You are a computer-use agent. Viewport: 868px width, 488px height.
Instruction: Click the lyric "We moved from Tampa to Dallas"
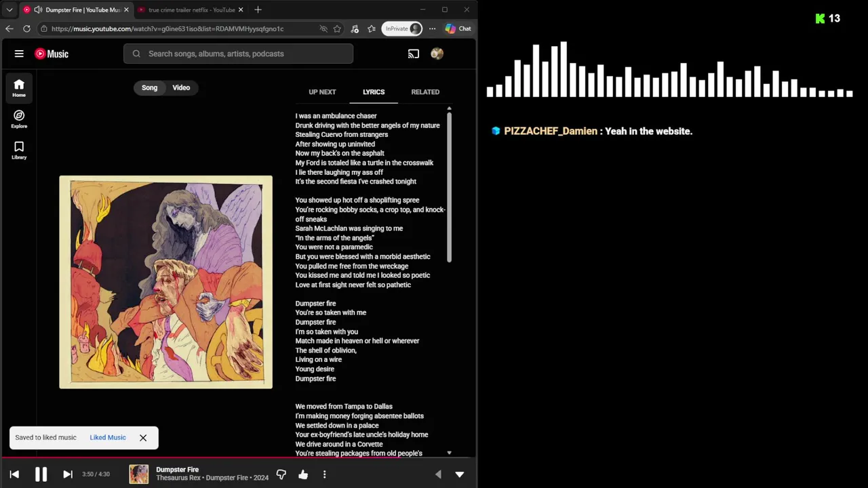344,407
